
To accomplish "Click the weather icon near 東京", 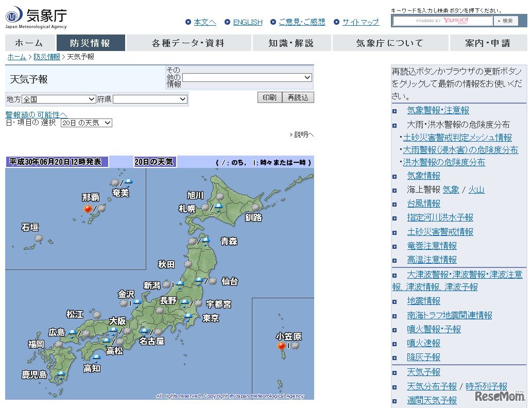I will (188, 316).
